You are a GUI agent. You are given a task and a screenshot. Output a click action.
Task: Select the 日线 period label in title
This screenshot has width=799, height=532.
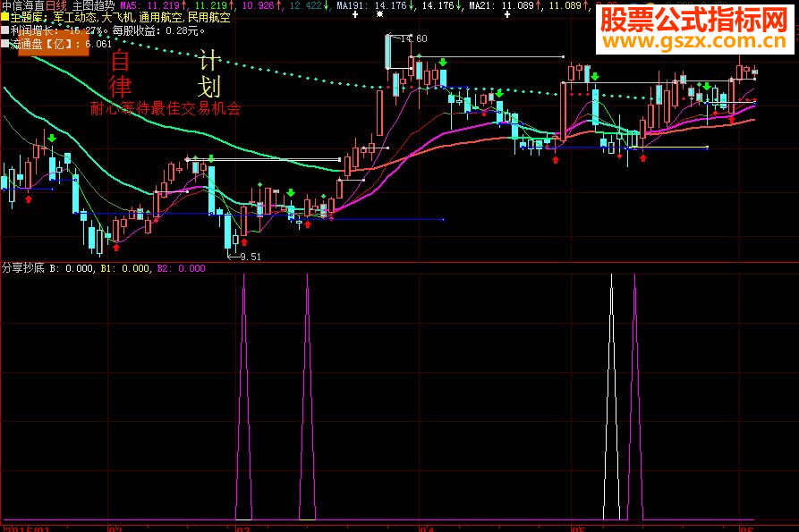[x=56, y=5]
